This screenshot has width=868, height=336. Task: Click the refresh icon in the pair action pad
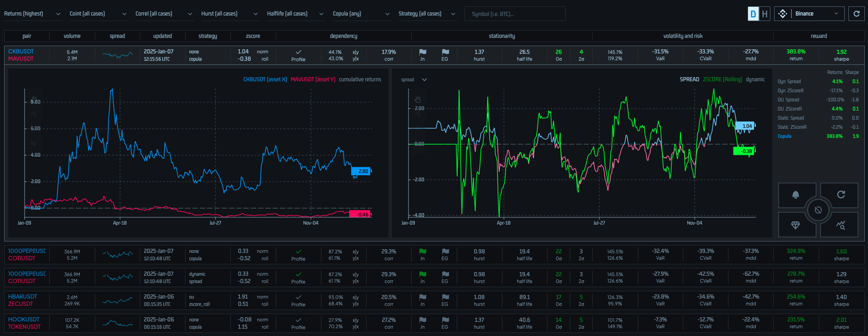coord(841,194)
